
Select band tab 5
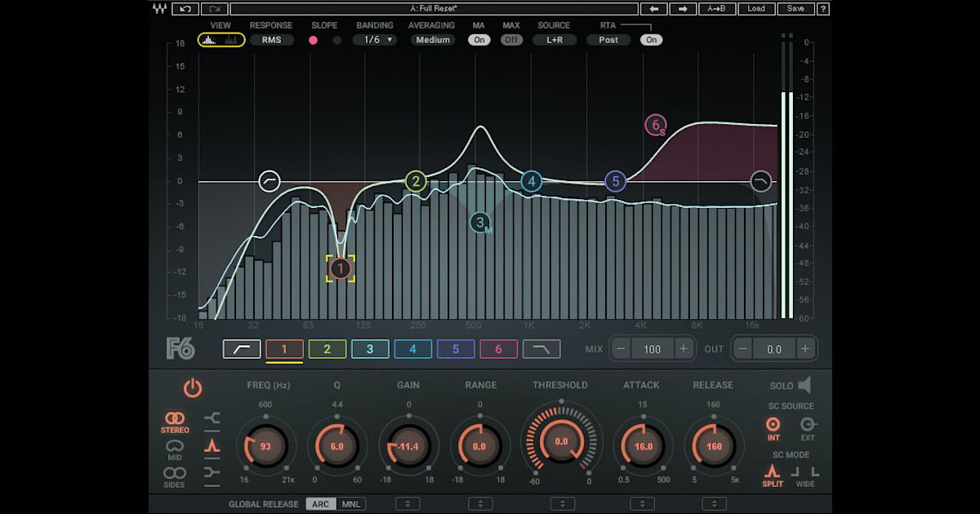[x=456, y=349]
